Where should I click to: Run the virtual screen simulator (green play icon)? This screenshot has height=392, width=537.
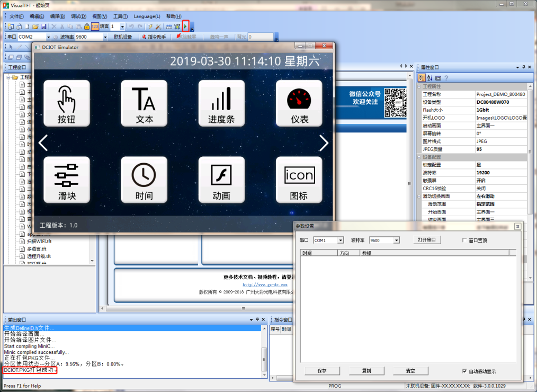point(185,26)
